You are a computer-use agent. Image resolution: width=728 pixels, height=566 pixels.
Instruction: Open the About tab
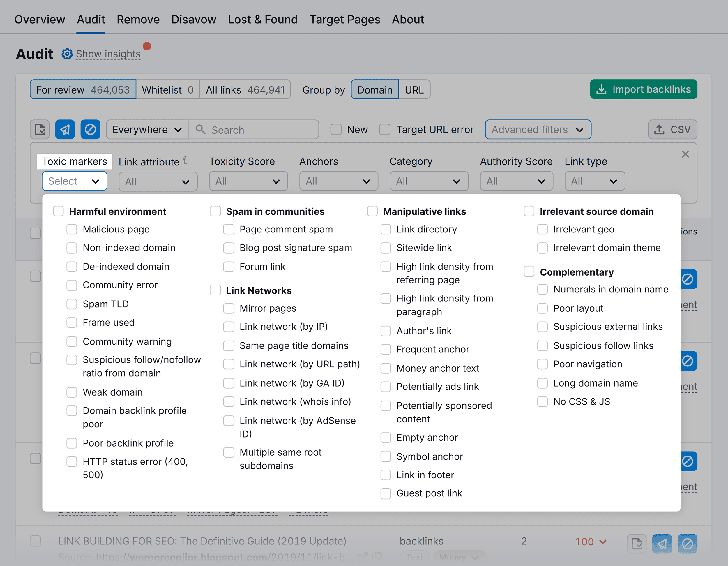(x=408, y=19)
